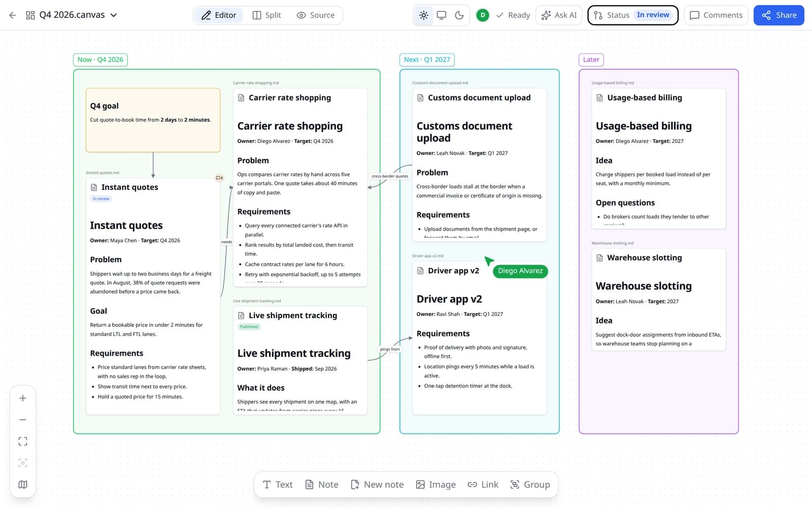Click the document icon on Carrier rate shopping

click(241, 98)
